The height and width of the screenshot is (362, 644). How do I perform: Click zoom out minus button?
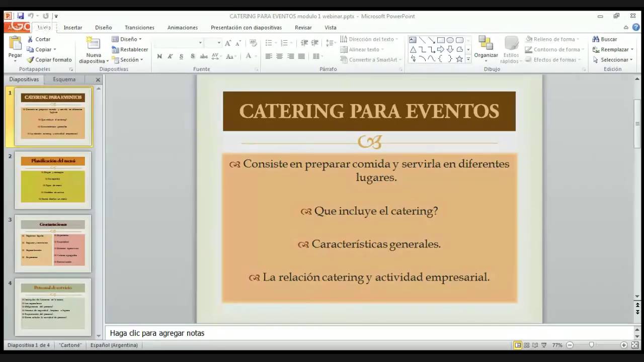tap(570, 345)
